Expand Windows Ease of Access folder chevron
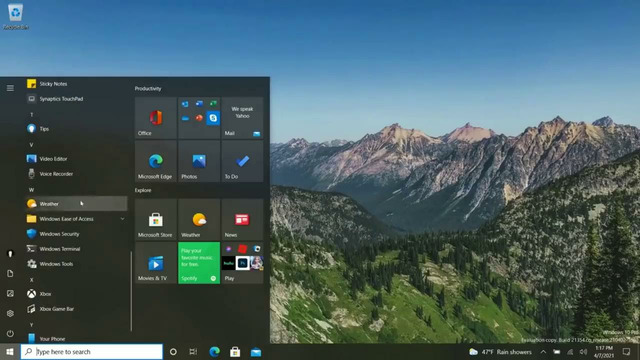Image resolution: width=640 pixels, height=360 pixels. click(122, 219)
